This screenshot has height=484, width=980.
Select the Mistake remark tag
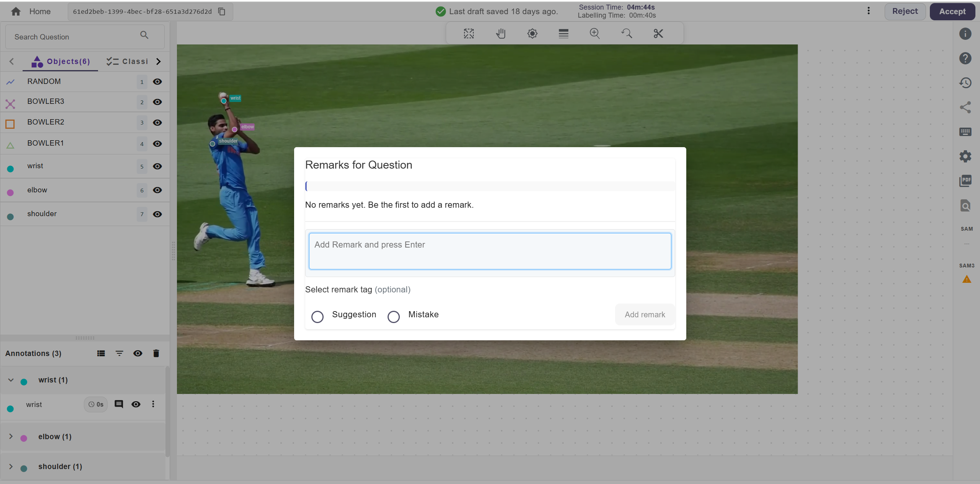tap(394, 317)
